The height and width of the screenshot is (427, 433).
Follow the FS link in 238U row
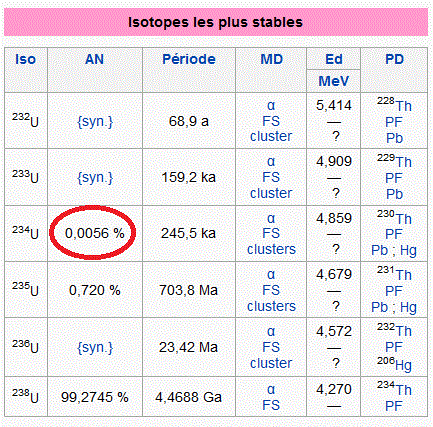[271, 405]
